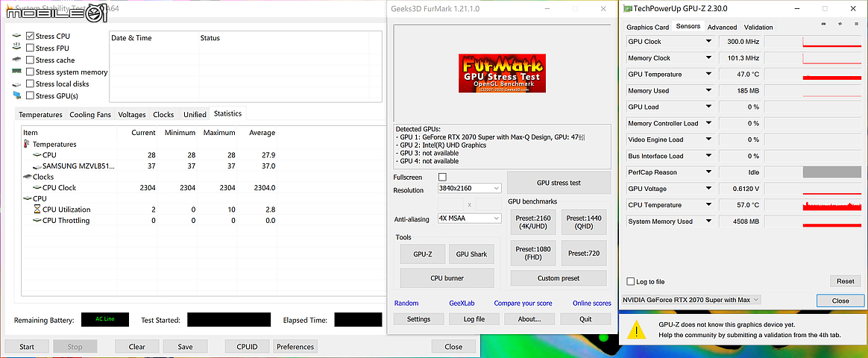Click Reset button in GPU-Z
The image size is (868, 358).
[x=846, y=281]
